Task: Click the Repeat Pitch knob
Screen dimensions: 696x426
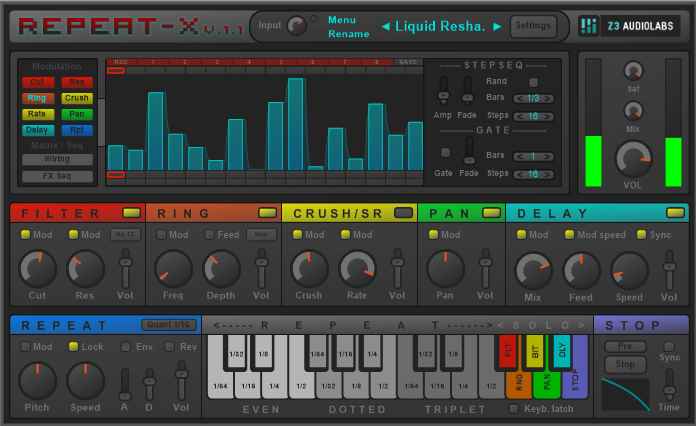Action: pos(38,380)
